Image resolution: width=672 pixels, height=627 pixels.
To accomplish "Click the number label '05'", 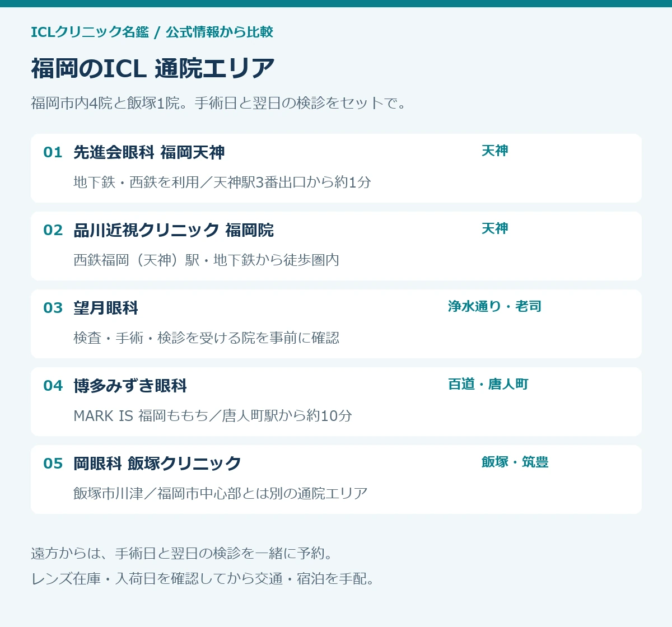I will pos(53,464).
